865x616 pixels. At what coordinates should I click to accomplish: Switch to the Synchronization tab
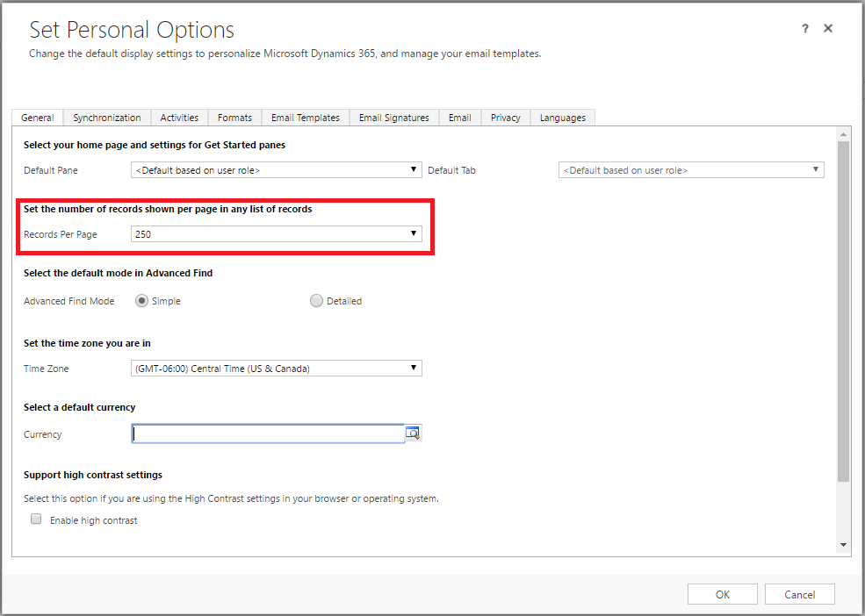[x=107, y=118]
